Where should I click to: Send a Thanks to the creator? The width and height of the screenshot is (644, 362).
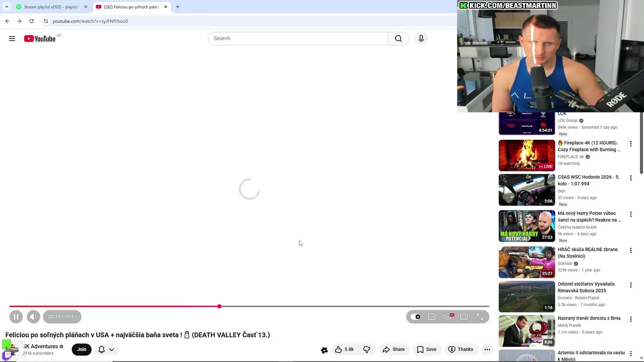click(x=460, y=349)
